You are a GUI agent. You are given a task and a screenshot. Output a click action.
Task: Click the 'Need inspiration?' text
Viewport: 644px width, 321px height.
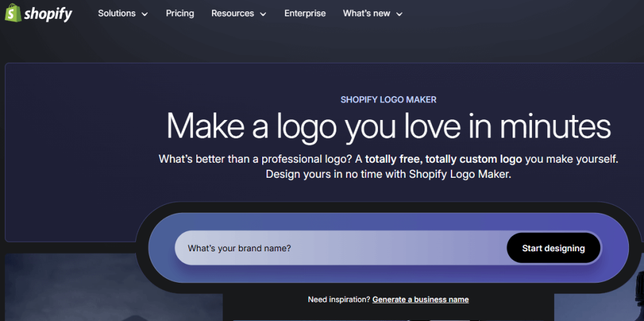pyautogui.click(x=339, y=300)
